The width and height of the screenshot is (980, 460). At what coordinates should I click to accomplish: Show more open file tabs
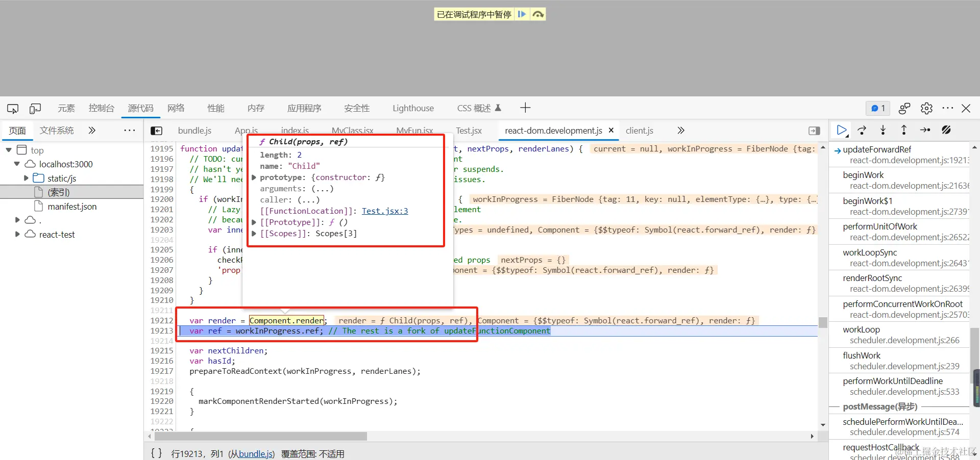point(680,131)
